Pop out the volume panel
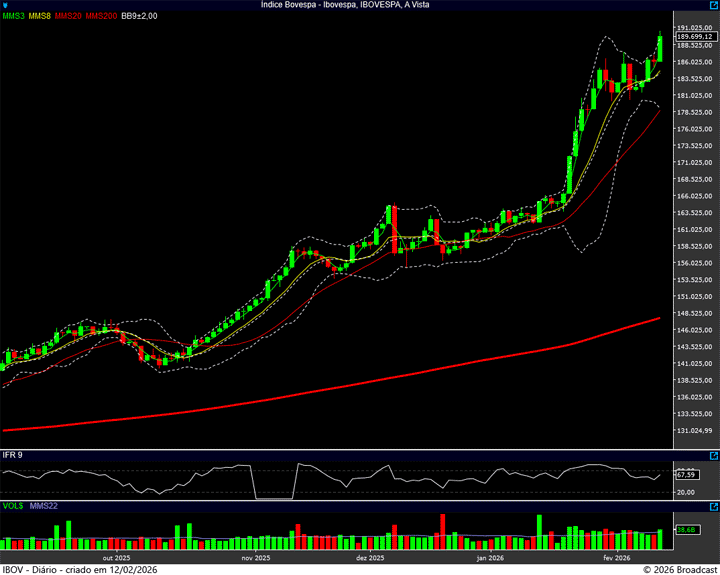720x575 pixels. (x=712, y=507)
